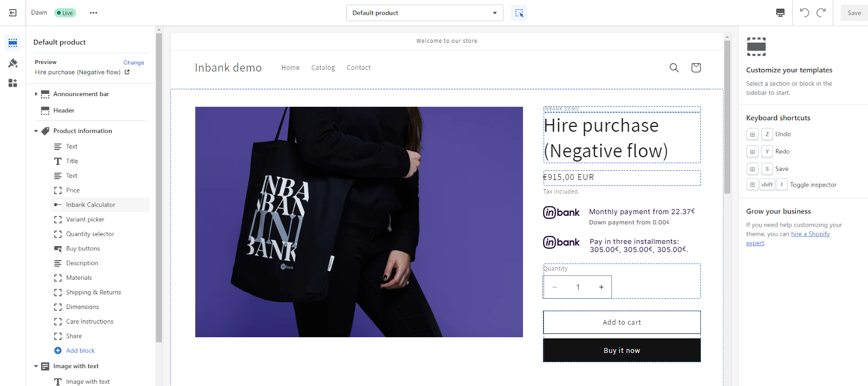Increase quantity with the plus button
Screen dimensions: 868x386
(x=601, y=287)
